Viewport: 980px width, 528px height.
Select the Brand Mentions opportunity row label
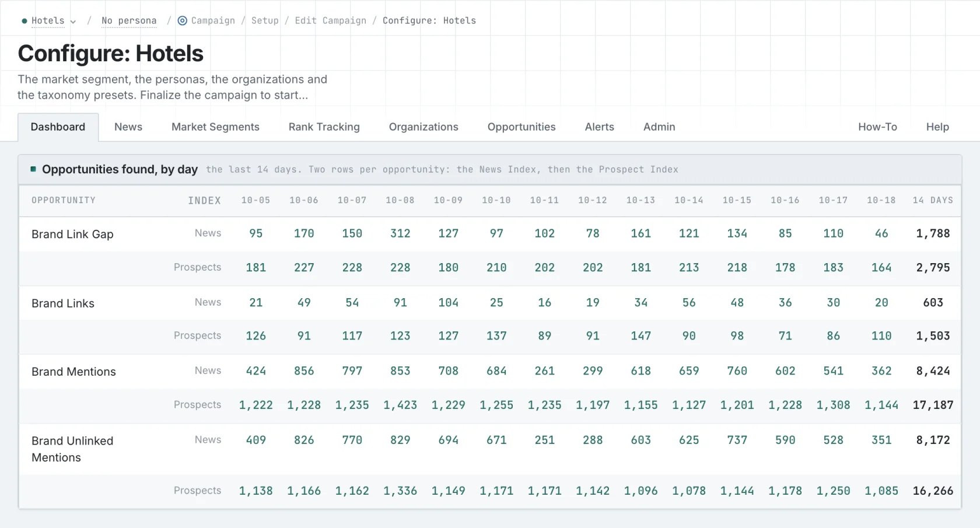click(73, 372)
